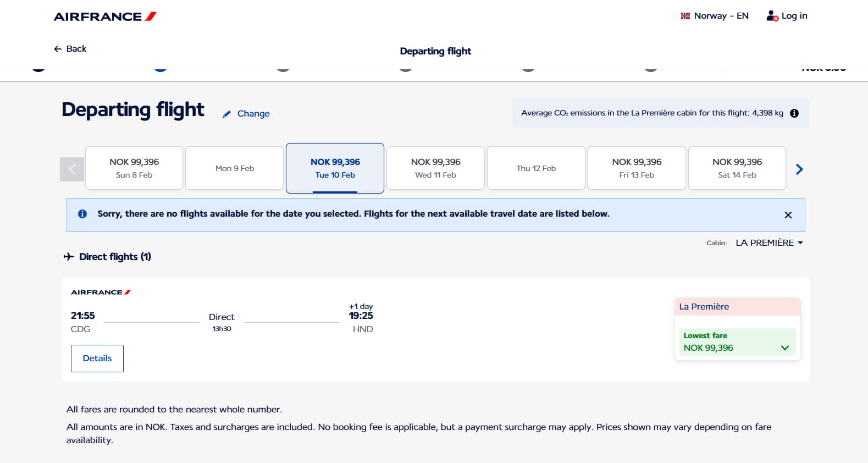This screenshot has width=868, height=463.
Task: Select the La Première fare header
Action: (x=737, y=307)
